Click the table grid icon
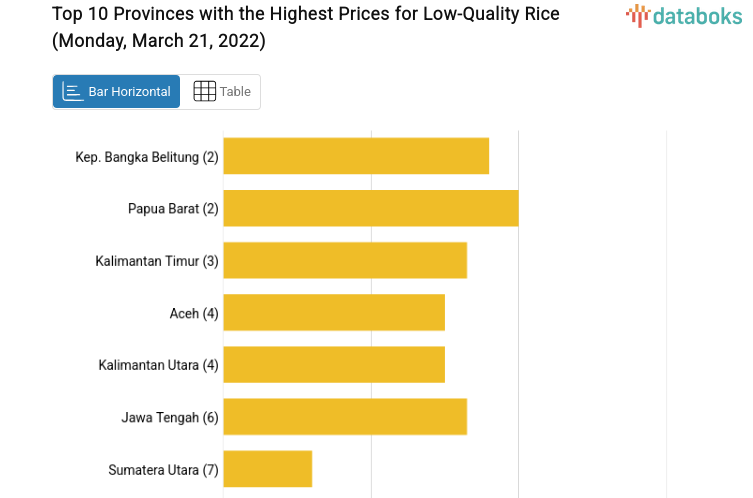 pos(204,91)
